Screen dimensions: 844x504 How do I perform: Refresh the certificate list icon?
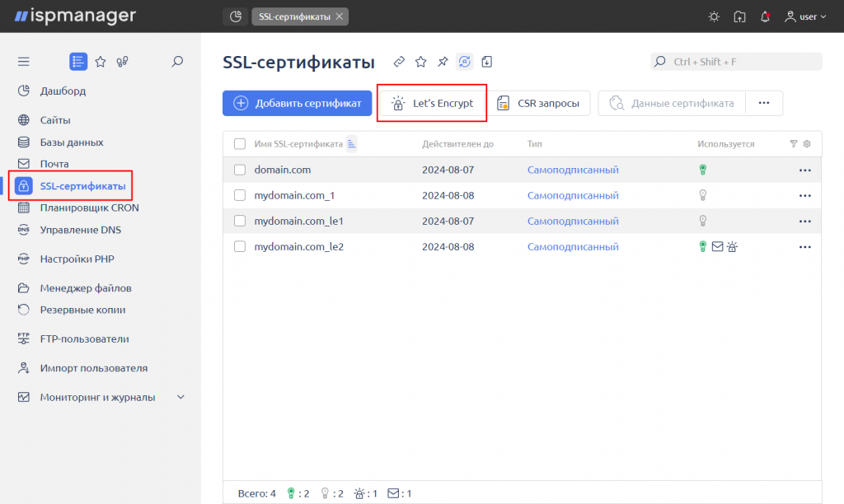pyautogui.click(x=465, y=62)
